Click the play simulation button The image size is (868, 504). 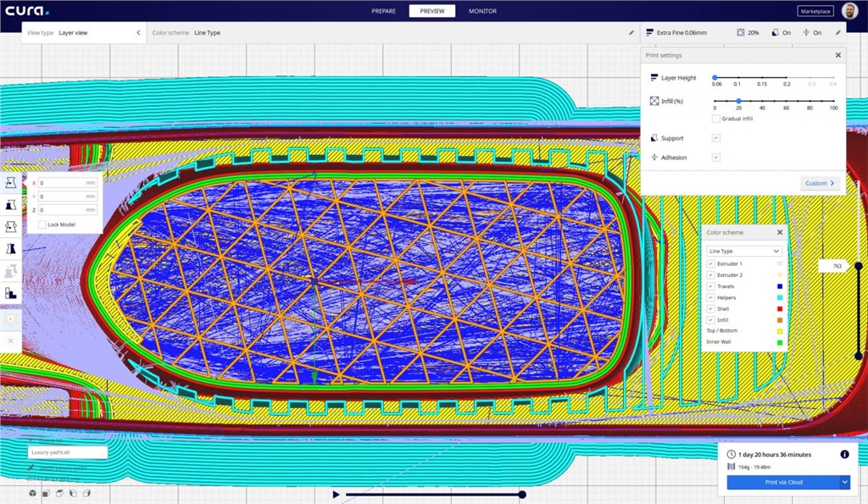[336, 495]
